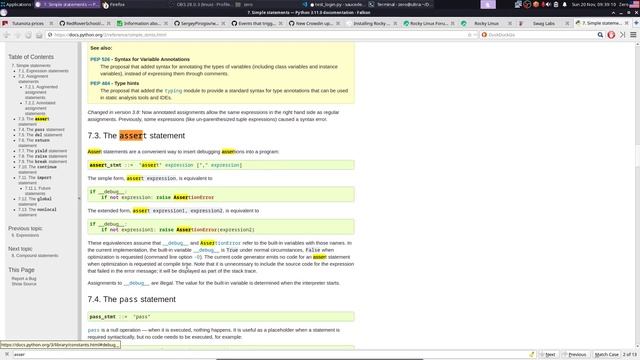Close the find-in-page bar
This screenshot has width=640, height=360.
(x=7, y=354)
